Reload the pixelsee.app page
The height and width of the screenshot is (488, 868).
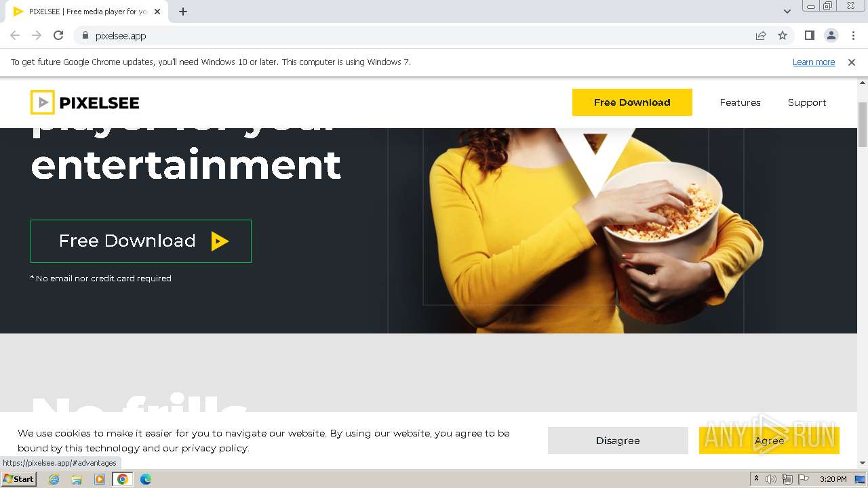click(x=58, y=35)
